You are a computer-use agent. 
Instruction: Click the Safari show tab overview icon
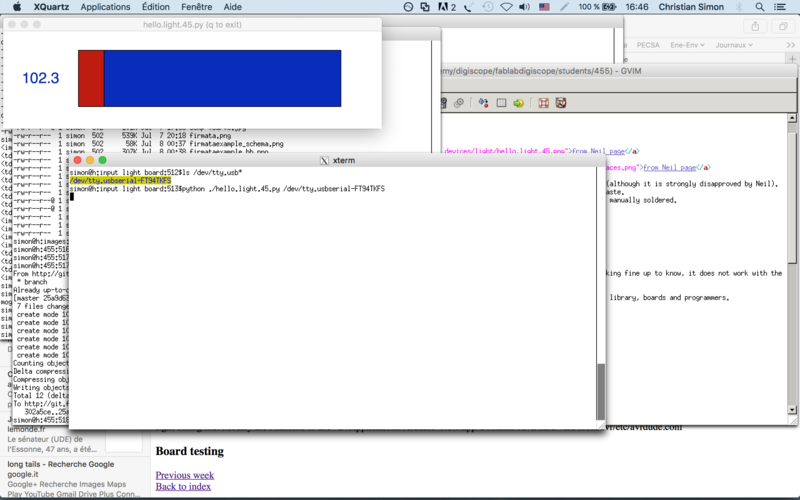tap(783, 26)
